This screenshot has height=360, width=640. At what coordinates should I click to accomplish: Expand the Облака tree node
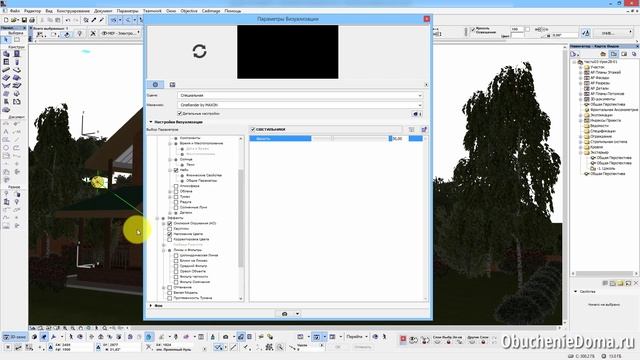[170, 191]
